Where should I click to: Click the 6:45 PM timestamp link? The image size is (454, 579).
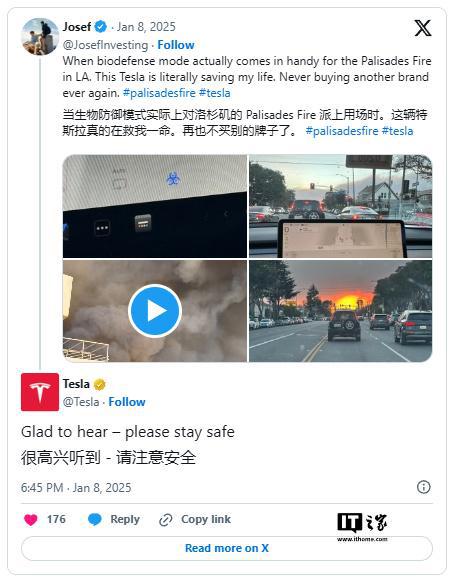(x=76, y=487)
